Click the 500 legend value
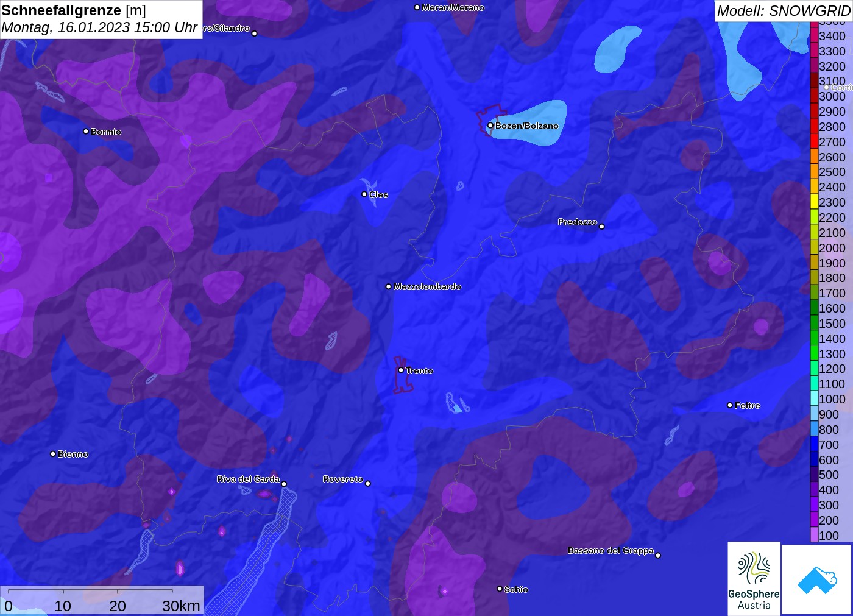 click(x=829, y=475)
